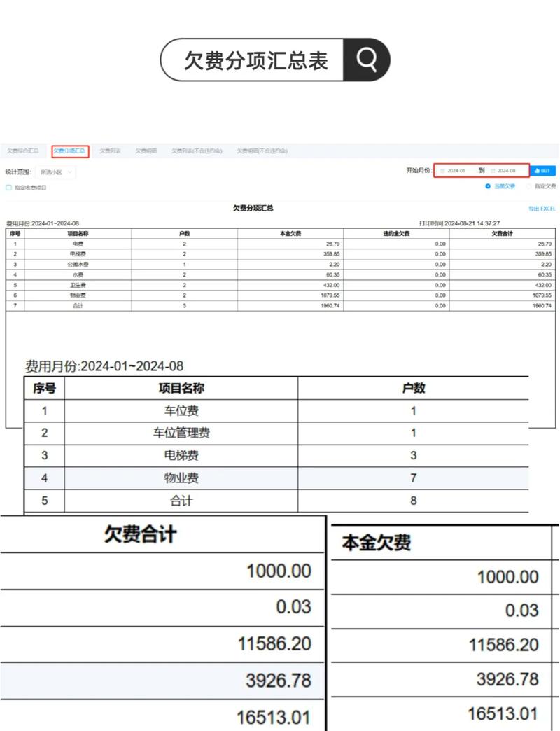
Task: Click the 本金欠费 value 1079.55
Action: [x=330, y=295]
